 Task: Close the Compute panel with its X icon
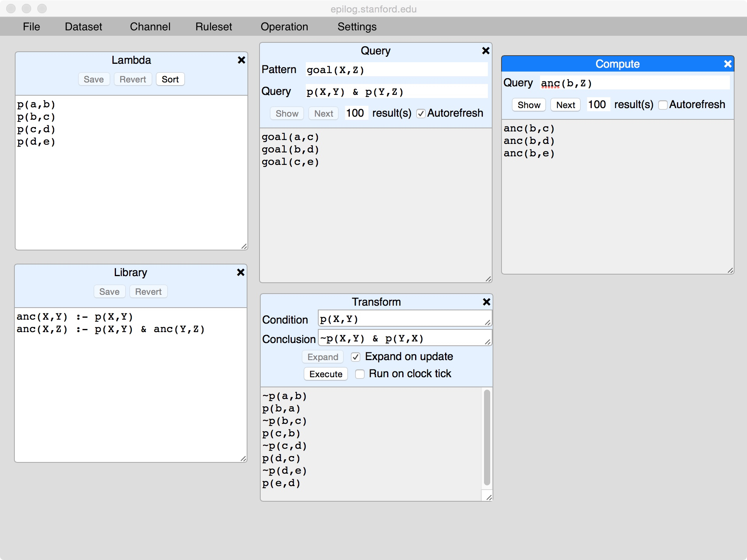[728, 64]
